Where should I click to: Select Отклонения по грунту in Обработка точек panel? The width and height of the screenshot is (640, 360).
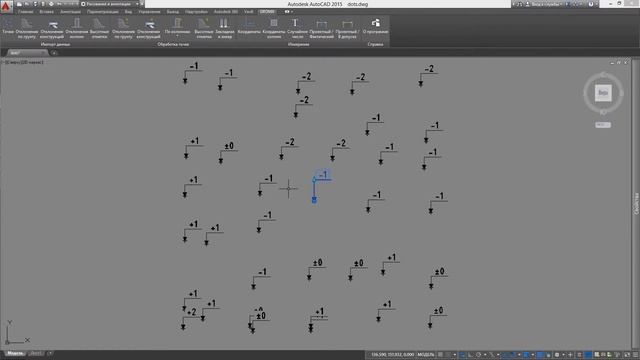tap(123, 28)
